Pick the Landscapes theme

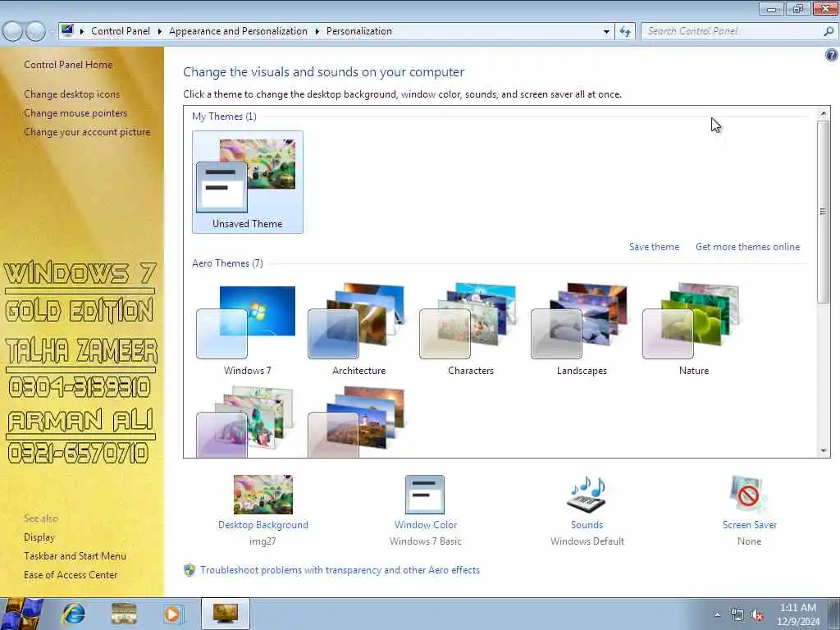click(x=582, y=330)
